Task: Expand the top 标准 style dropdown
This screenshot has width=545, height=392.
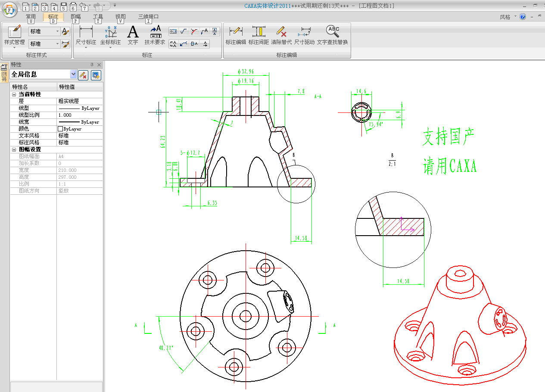Action: [x=57, y=31]
